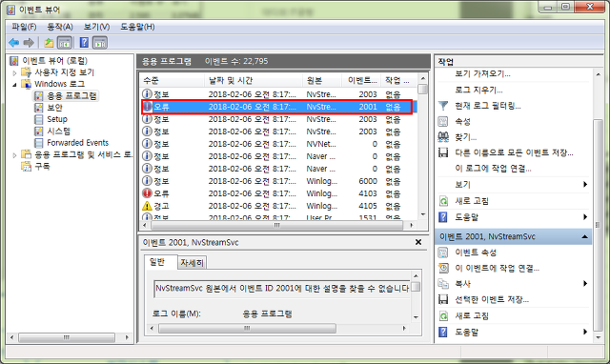Click event list vertical scrollbar down arrow
The height and width of the screenshot is (364, 610).
[422, 214]
